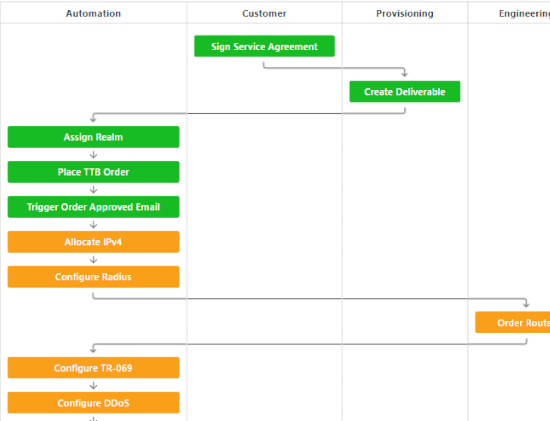The width and height of the screenshot is (550, 421).
Task: Click arrowhead pointing into Create Deliverable
Action: click(x=404, y=73)
